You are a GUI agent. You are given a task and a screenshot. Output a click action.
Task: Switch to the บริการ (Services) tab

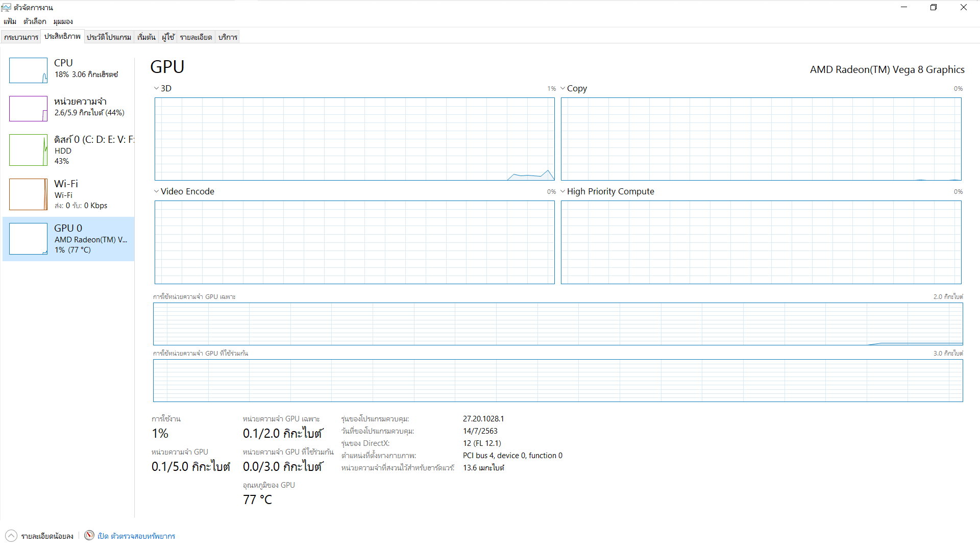(x=228, y=37)
